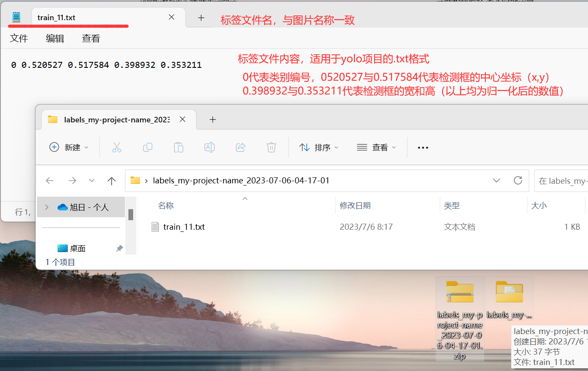Open the 排序 sort dropdown
Viewport: 588px width, 371px height.
(319, 147)
